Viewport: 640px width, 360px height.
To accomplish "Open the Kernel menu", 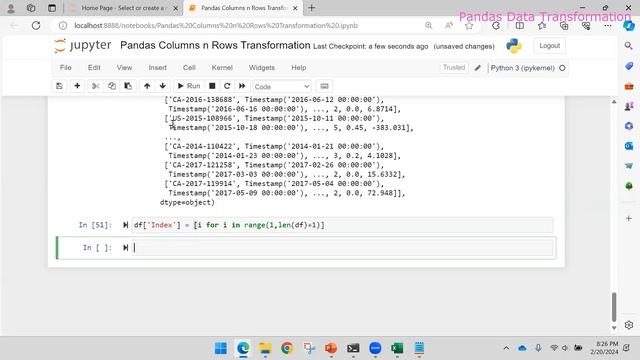I will tap(222, 68).
